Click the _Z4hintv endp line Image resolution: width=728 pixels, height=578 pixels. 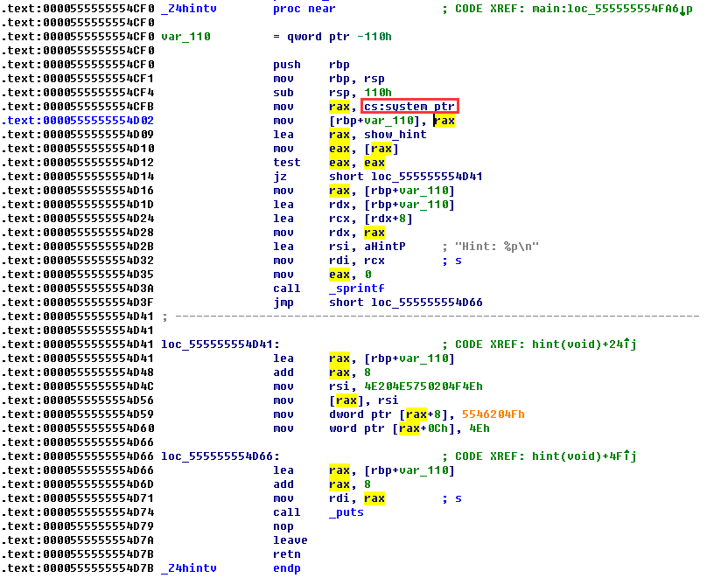coord(231,568)
